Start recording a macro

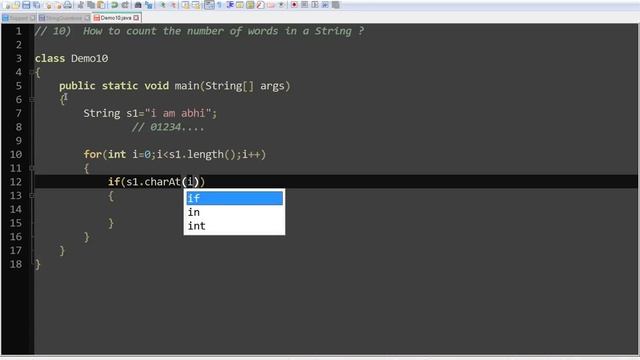pos(294,5)
